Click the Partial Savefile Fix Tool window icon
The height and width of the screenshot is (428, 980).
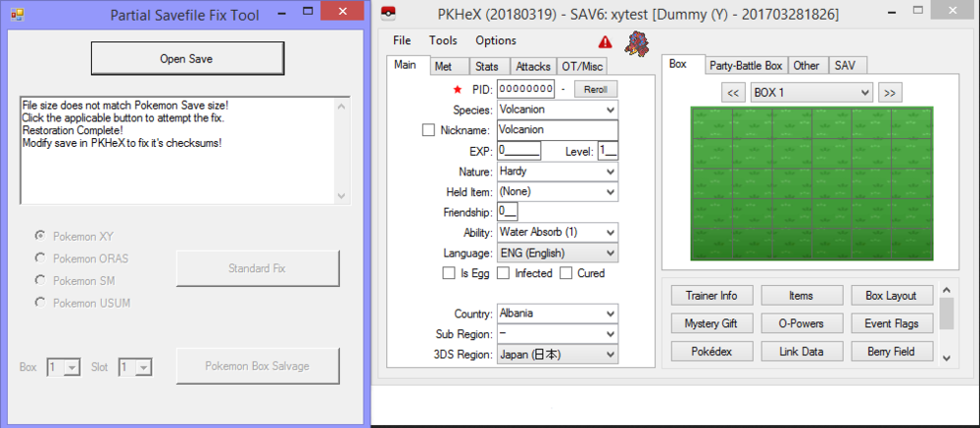pos(18,14)
